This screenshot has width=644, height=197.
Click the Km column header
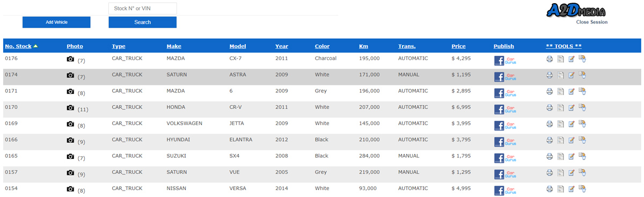[363, 46]
